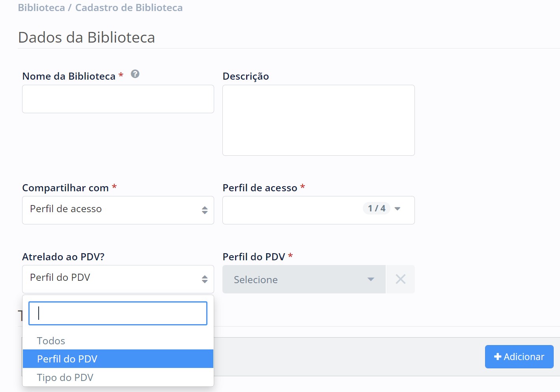Click the X clear icon beside Perfil do PDV

pyautogui.click(x=400, y=279)
